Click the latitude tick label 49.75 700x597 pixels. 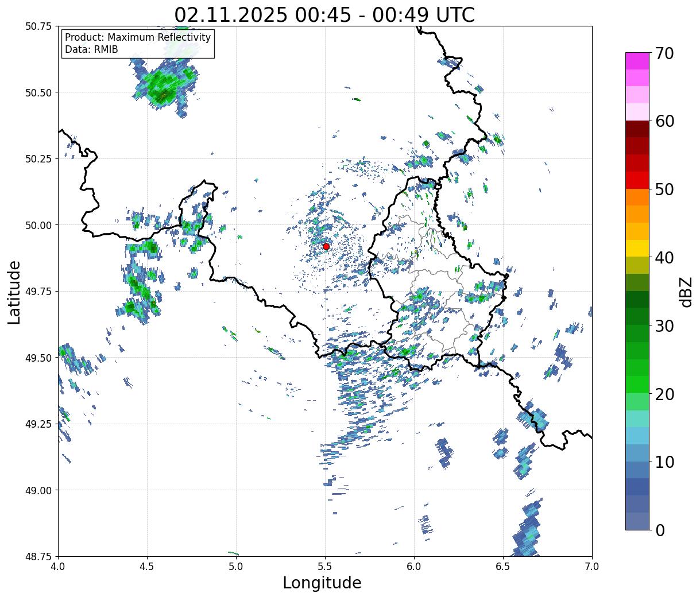[x=38, y=292]
